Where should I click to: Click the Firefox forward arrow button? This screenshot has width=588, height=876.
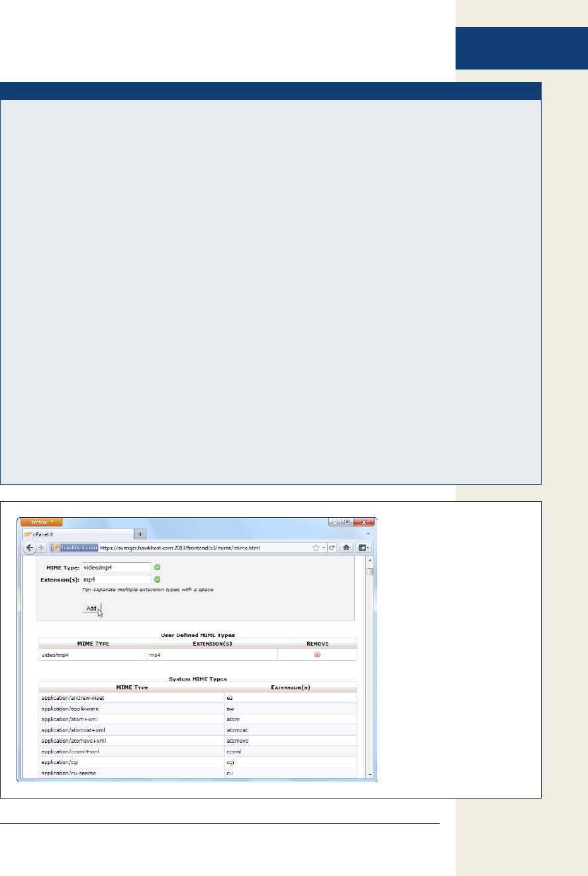tap(41, 548)
